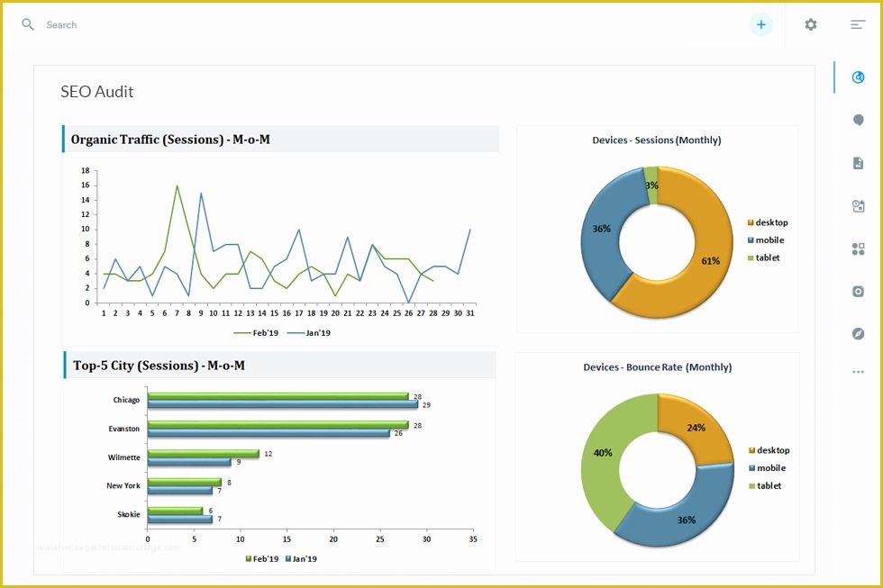Image resolution: width=883 pixels, height=588 pixels.
Task: Click Evanston's Jan'19 bar valued 26
Action: [269, 433]
